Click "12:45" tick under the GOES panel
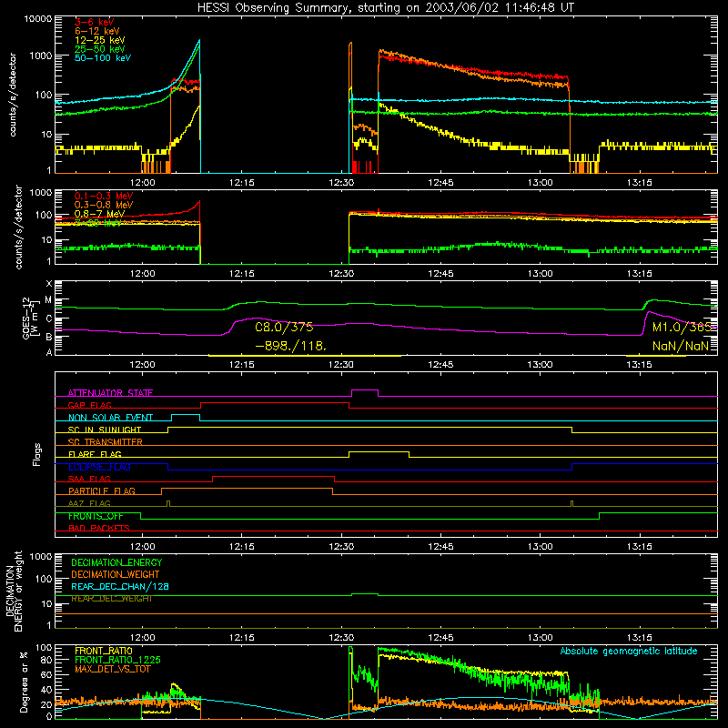The image size is (728, 728). pos(440,365)
